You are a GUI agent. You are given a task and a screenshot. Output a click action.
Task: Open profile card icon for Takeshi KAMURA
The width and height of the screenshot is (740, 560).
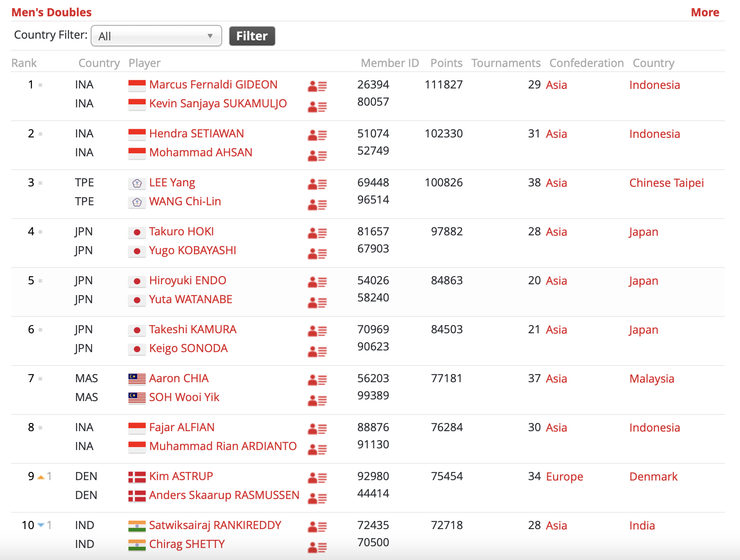point(317,331)
